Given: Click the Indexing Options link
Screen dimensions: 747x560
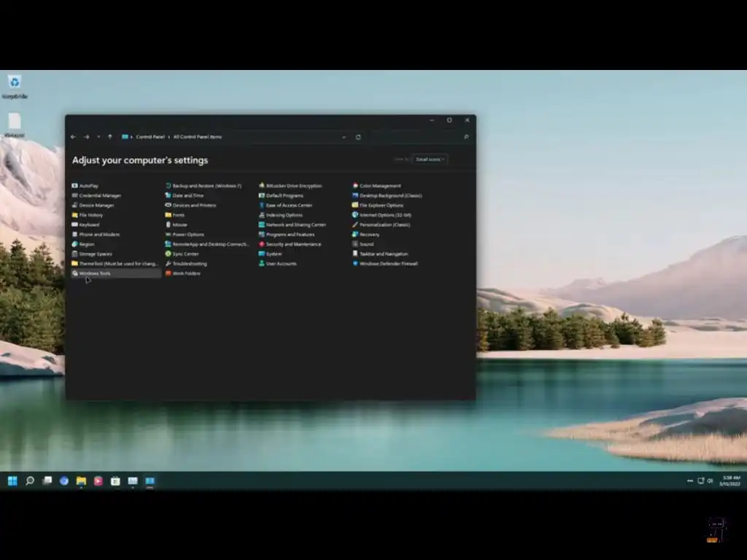Looking at the screenshot, I should [x=284, y=215].
